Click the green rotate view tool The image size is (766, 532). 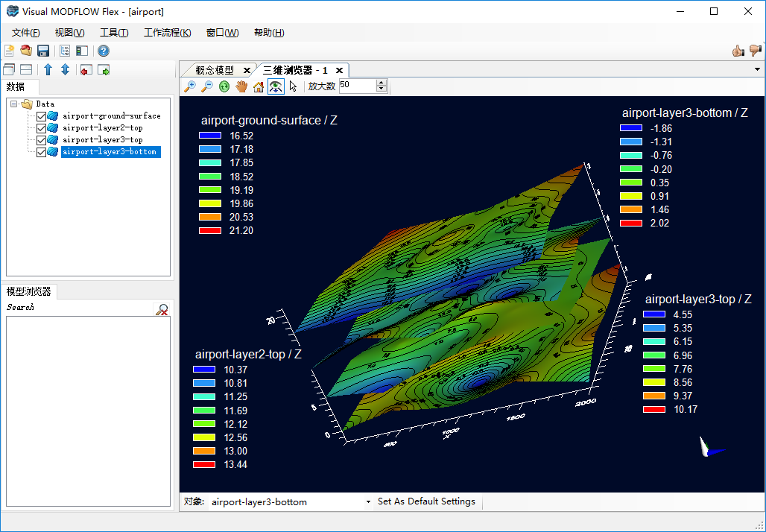(x=224, y=86)
